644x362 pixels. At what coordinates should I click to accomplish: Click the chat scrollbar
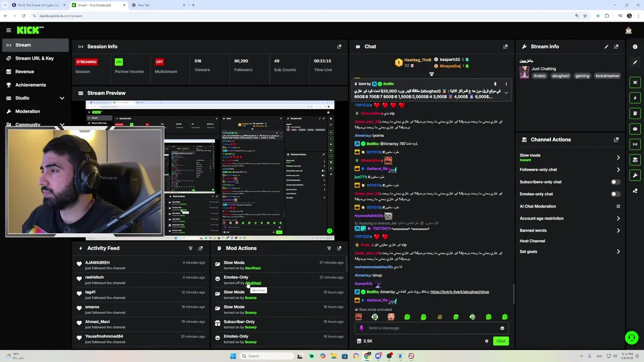tap(514, 294)
